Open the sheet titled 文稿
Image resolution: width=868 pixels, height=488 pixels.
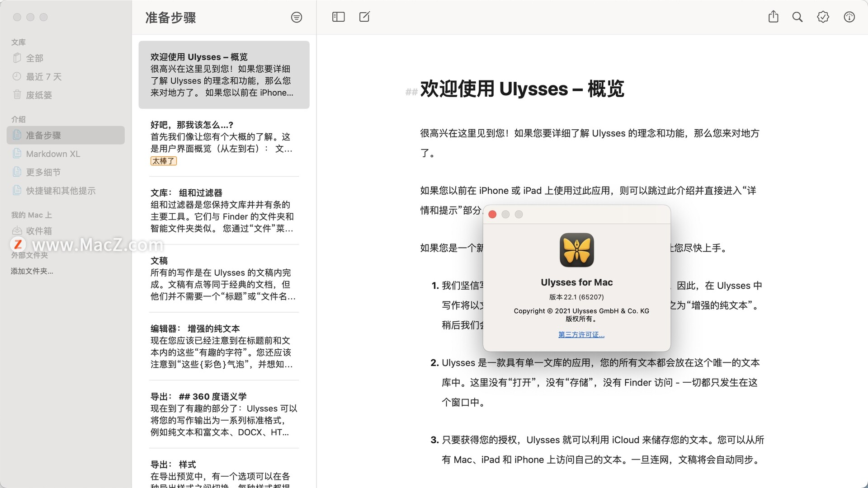point(224,278)
